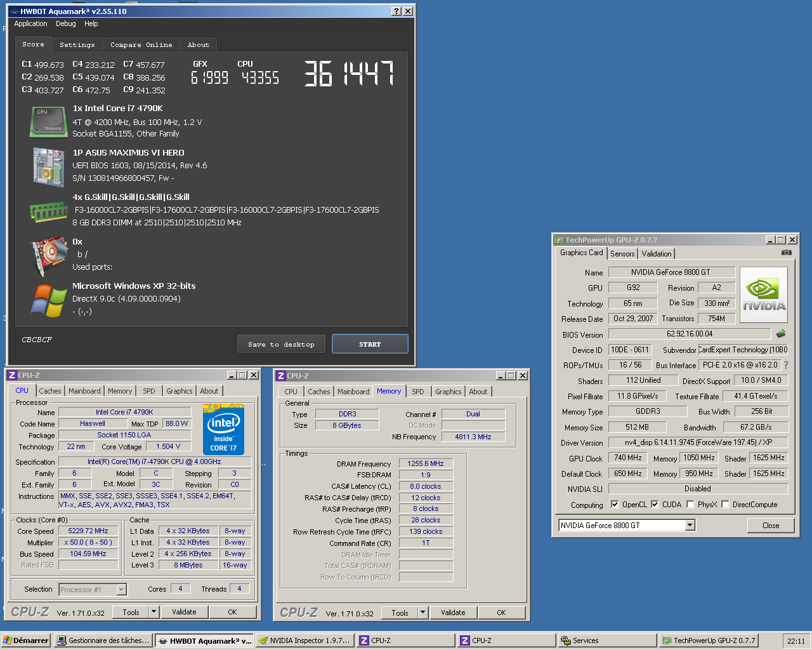Click the bus interface question mark icon
812x650 pixels.
pos(786,365)
